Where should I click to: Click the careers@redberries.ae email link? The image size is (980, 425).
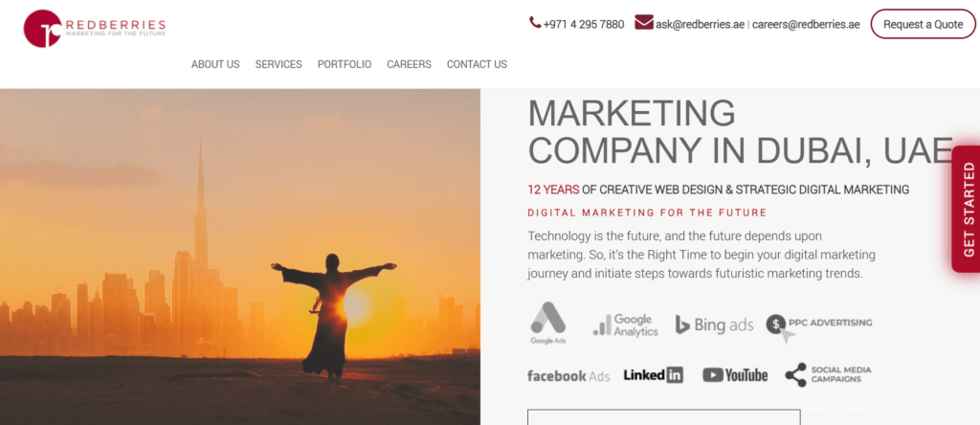pyautogui.click(x=806, y=24)
